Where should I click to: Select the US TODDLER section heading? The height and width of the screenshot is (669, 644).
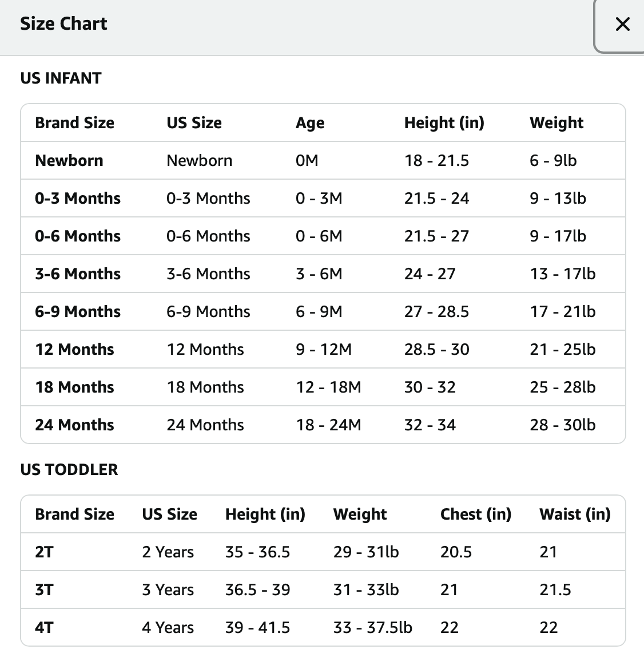click(69, 469)
